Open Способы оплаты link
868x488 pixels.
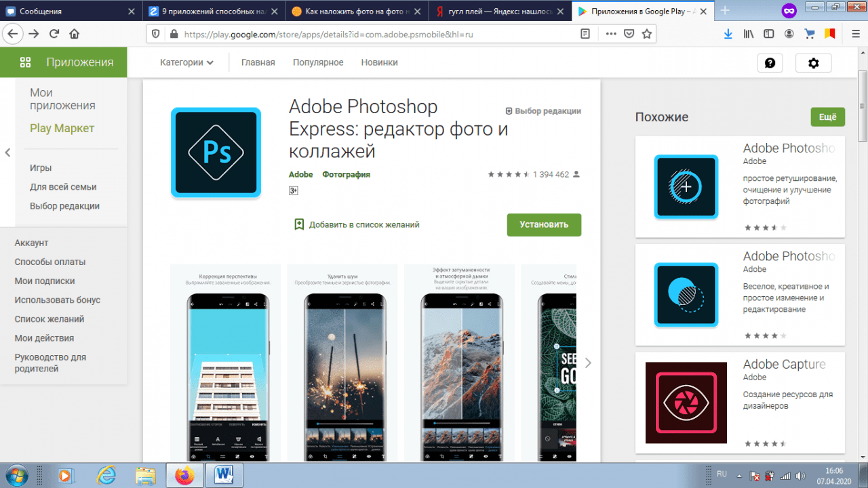click(x=50, y=262)
